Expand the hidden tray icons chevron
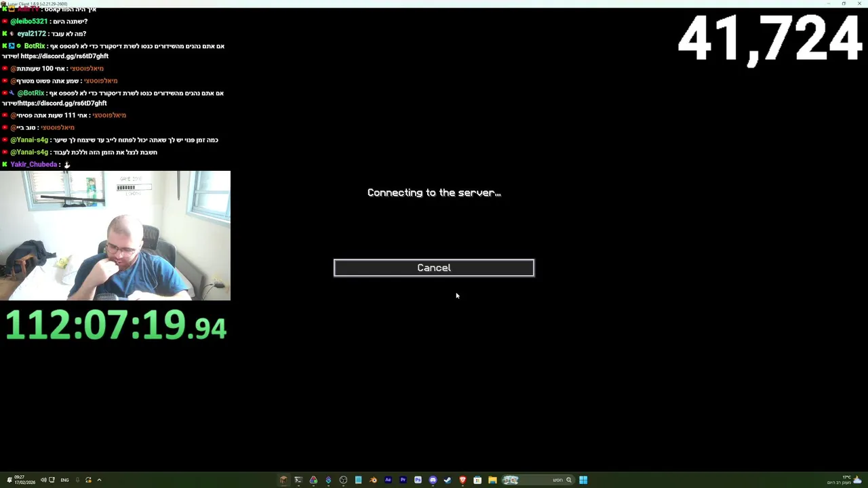Viewport: 868px width, 488px height. (x=99, y=480)
